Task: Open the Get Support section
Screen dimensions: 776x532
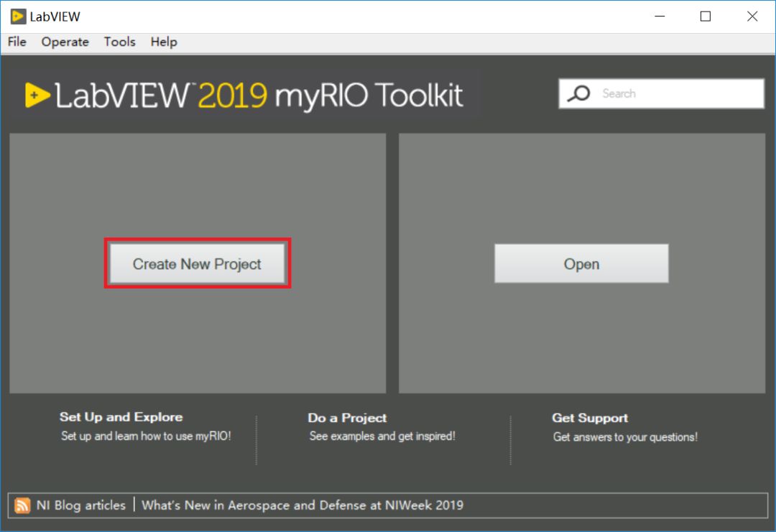Action: pyautogui.click(x=589, y=418)
